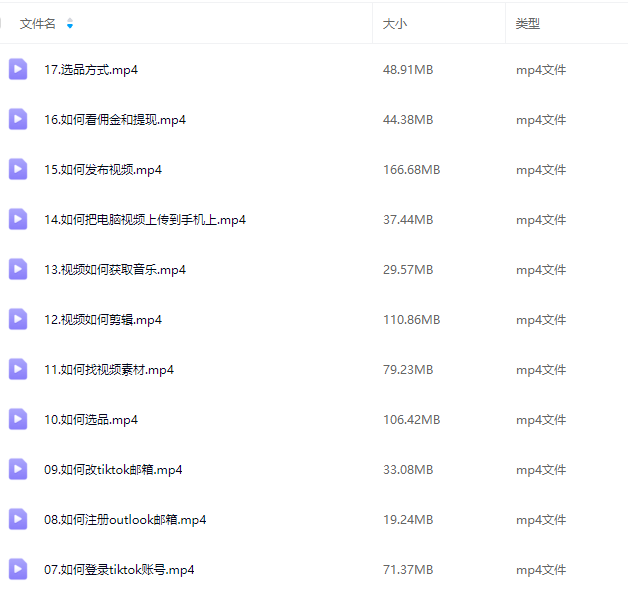Open file 17.选品方式.mp4
This screenshot has width=628, height=596.
coord(91,70)
